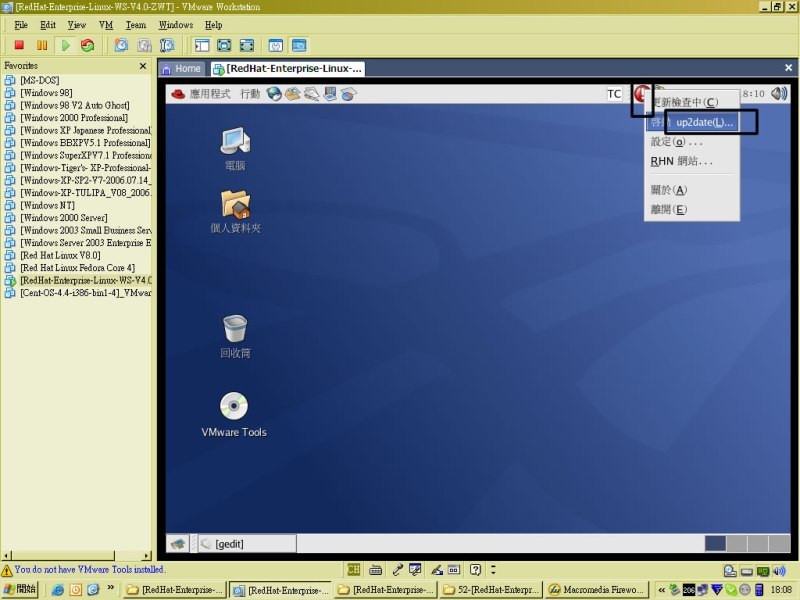
Task: Select [Windows NT] in Favorites
Action: tap(47, 205)
